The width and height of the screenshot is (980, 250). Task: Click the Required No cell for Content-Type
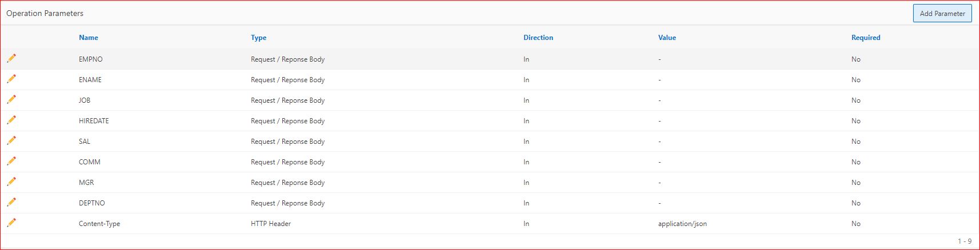coord(856,224)
